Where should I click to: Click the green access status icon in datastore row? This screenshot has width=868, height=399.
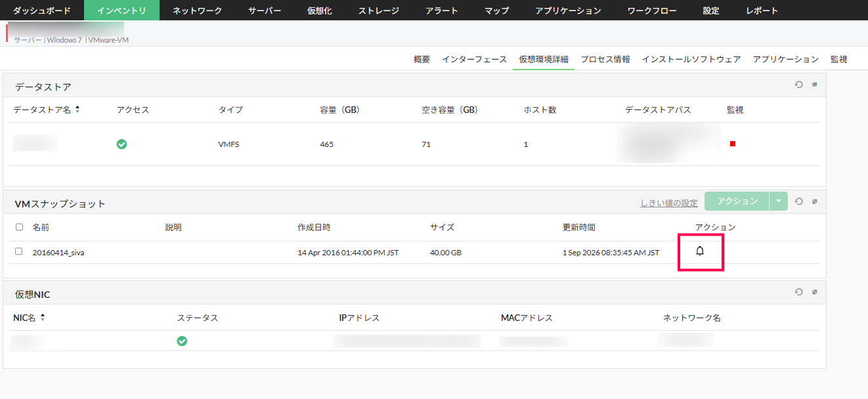click(x=121, y=144)
